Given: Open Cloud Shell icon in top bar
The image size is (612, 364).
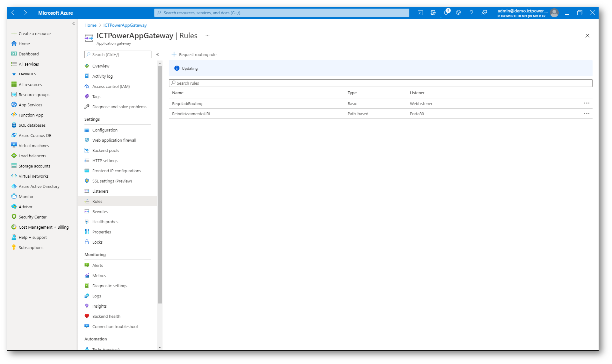Looking at the screenshot, I should [x=420, y=13].
